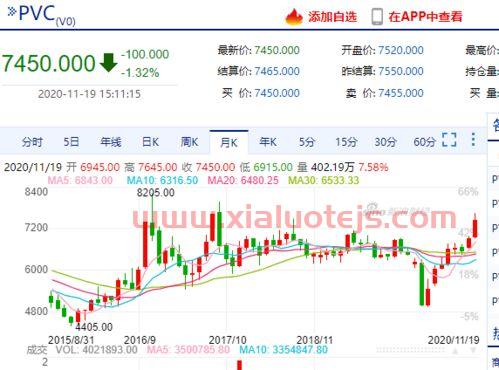
Task: Click the phone icon beside 在APP中查看
Action: click(x=377, y=17)
